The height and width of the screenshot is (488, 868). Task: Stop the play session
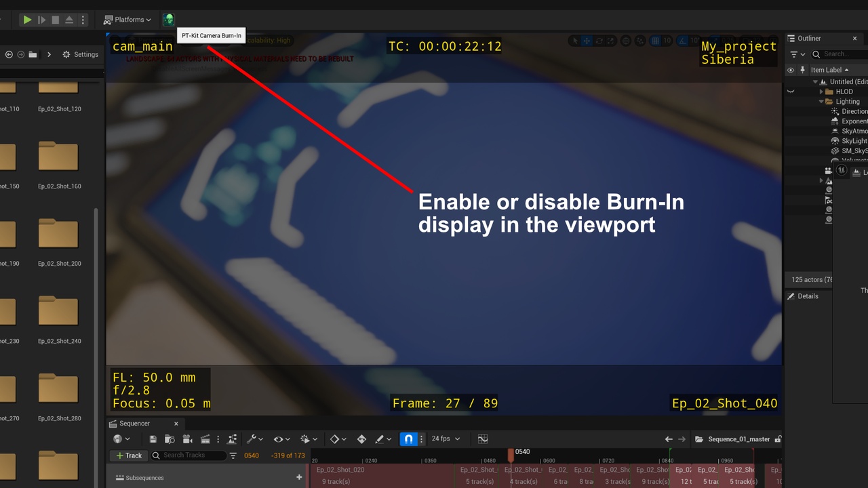pyautogui.click(x=56, y=20)
